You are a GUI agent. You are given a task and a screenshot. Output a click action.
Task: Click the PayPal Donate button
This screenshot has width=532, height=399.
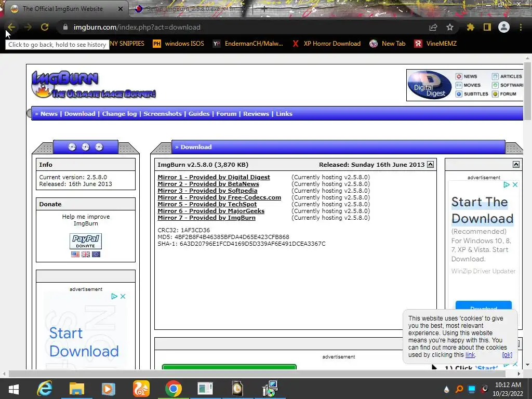tap(86, 241)
